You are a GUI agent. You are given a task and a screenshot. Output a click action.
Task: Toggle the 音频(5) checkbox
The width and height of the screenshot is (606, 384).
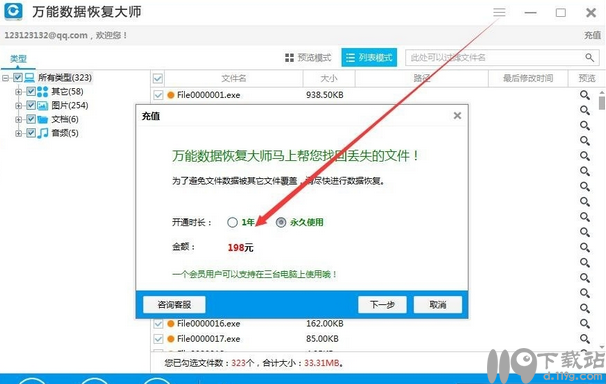tap(31, 133)
